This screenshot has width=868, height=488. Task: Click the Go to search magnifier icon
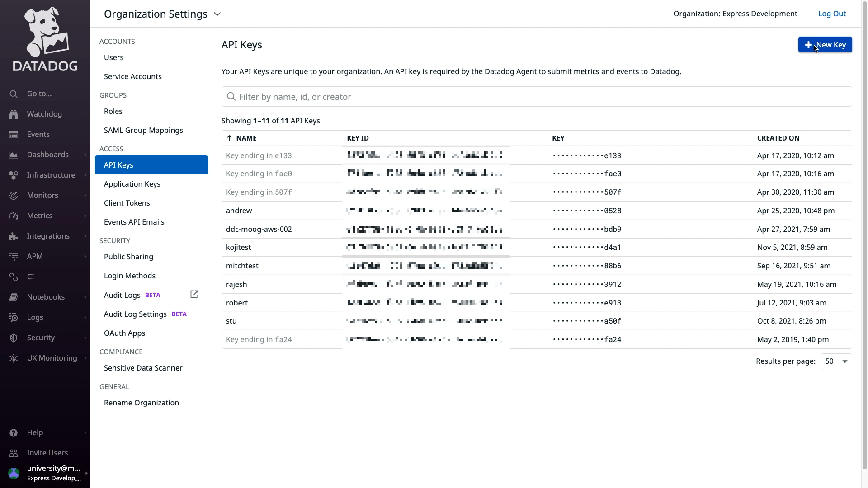(14, 94)
